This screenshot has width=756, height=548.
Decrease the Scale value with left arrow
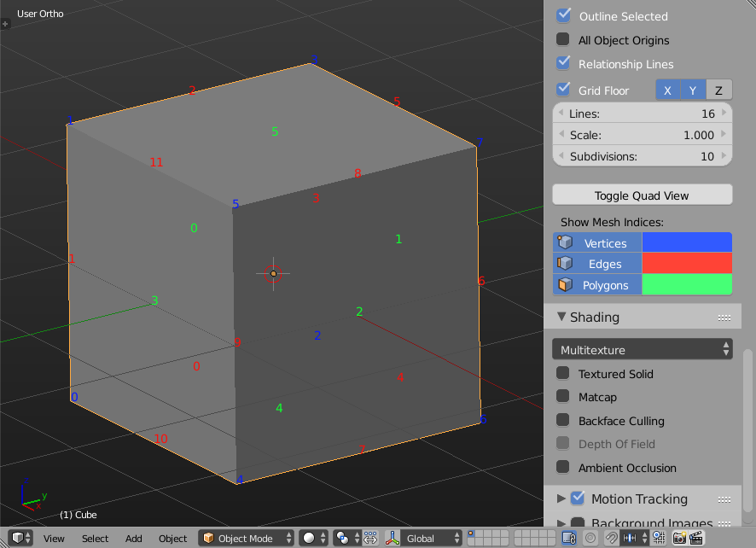tap(561, 134)
